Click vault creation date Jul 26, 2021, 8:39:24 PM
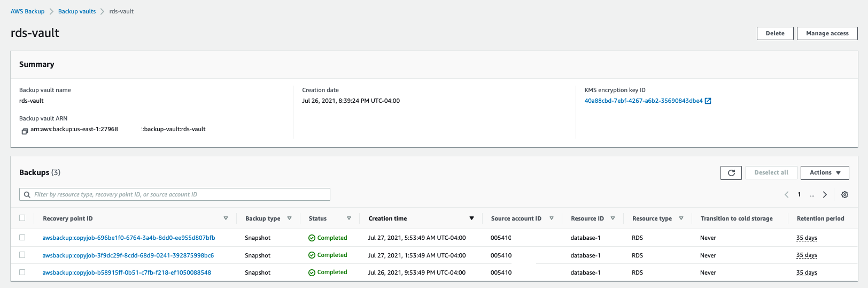868x288 pixels. pyautogui.click(x=351, y=101)
